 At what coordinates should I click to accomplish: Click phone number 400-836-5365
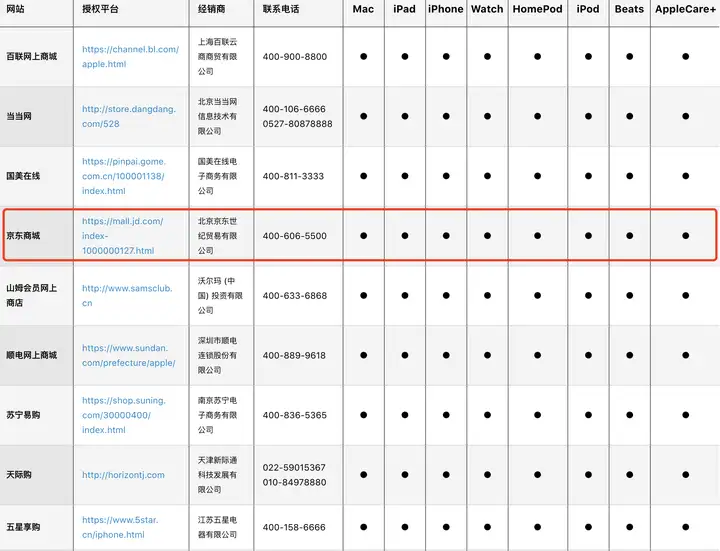click(x=294, y=415)
